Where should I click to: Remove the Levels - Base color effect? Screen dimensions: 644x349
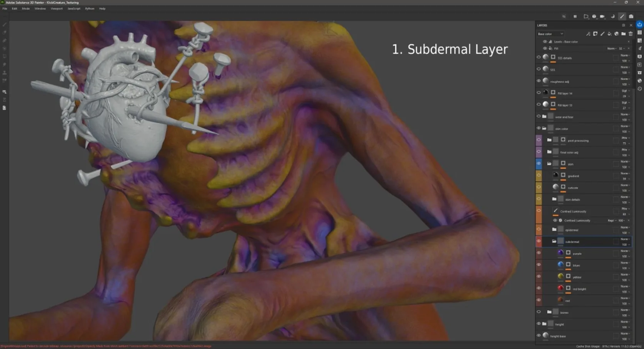tap(629, 42)
